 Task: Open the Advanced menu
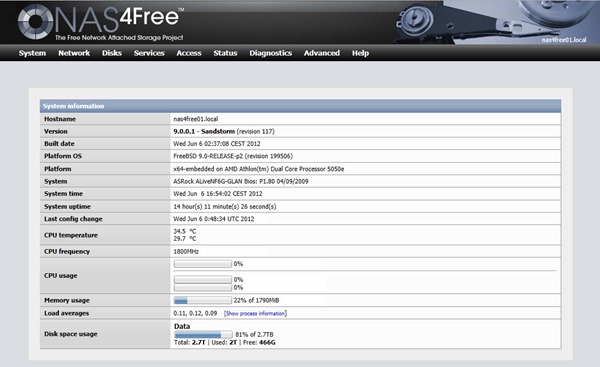coord(321,53)
